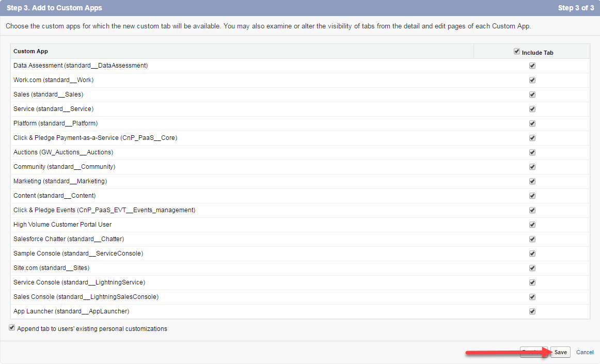The image size is (600, 364).
Task: Uncheck Include Tab for Work.com
Action: click(532, 81)
